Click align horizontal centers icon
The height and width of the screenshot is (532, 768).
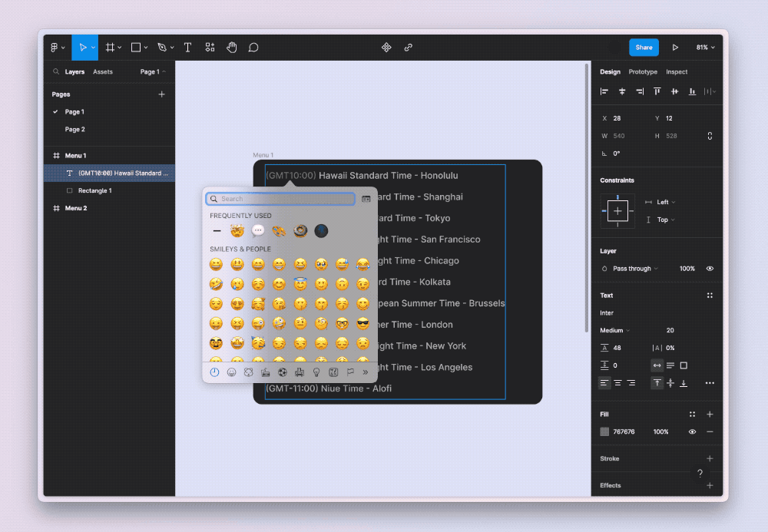622,91
